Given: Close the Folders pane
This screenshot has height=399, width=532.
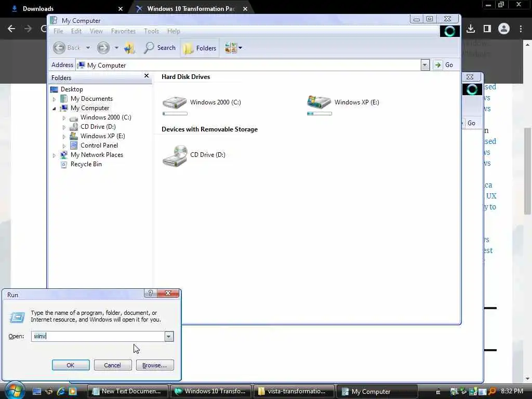Looking at the screenshot, I should point(147,76).
